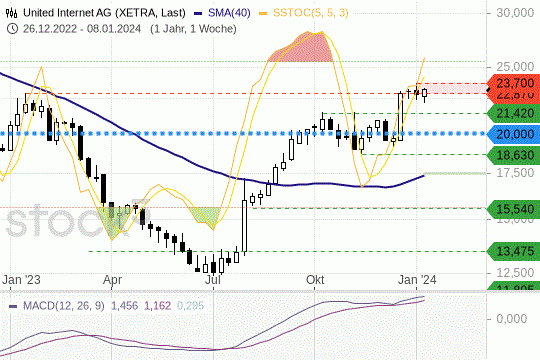Click the green 13,475 price tag

[x=514, y=251]
